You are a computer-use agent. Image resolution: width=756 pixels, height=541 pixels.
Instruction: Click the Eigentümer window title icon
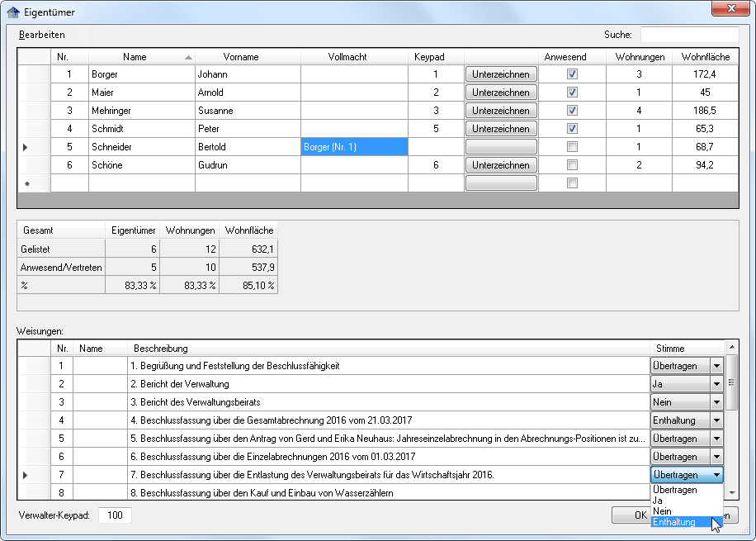point(12,11)
